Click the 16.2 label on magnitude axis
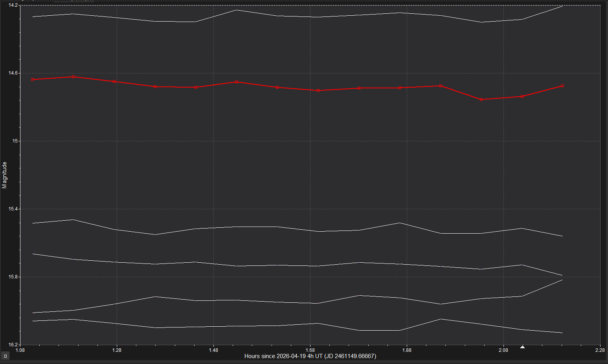 tap(13, 345)
